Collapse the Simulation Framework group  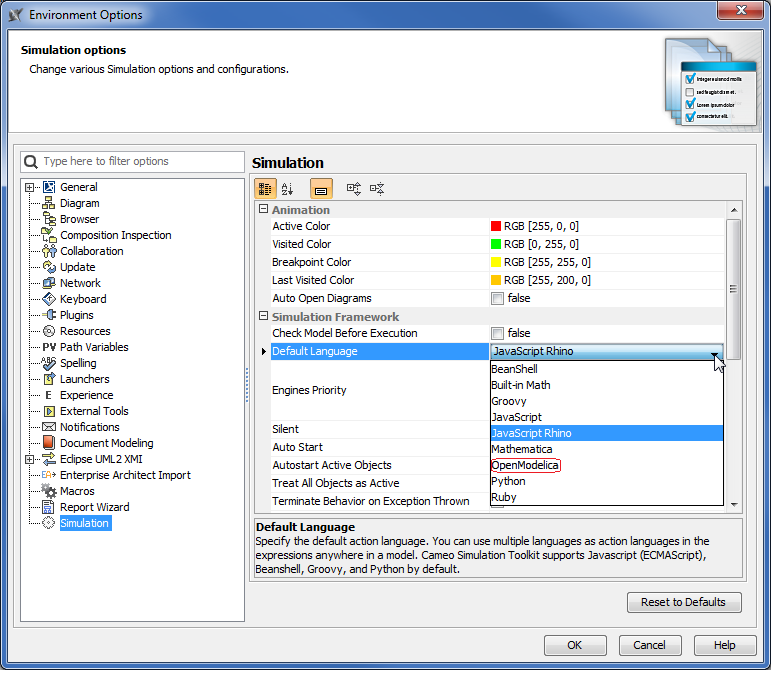[x=264, y=317]
